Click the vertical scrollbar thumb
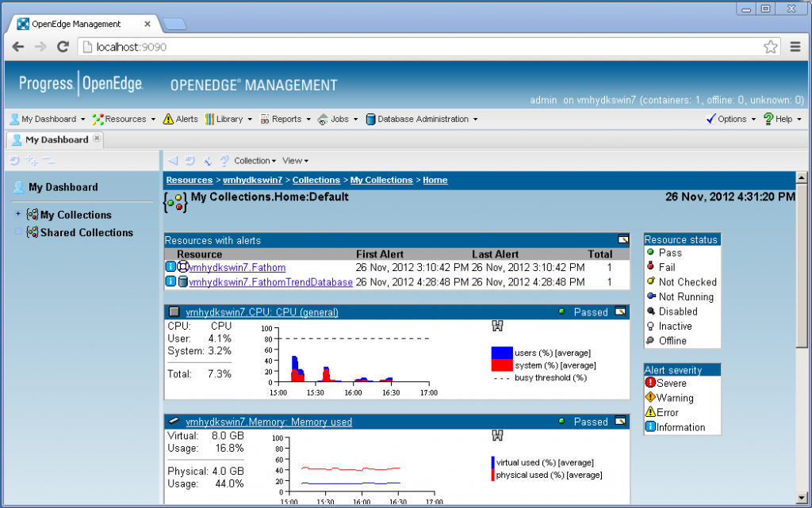Screen dimensions: 812x508 (x=802, y=266)
